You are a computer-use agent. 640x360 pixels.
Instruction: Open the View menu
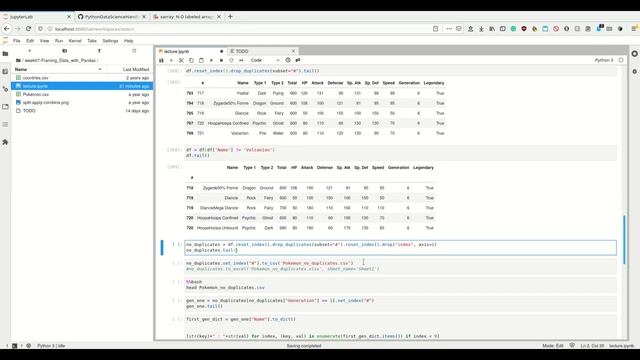(x=44, y=41)
